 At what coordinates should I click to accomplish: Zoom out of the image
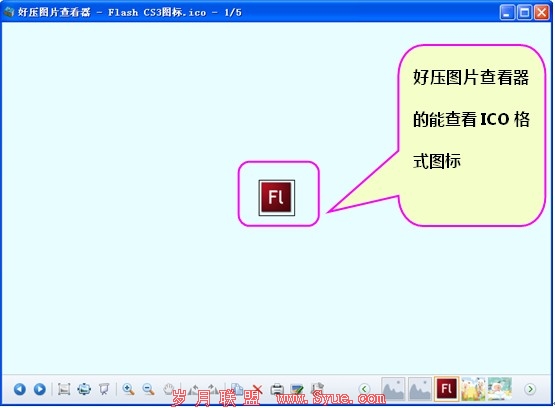[x=148, y=389]
